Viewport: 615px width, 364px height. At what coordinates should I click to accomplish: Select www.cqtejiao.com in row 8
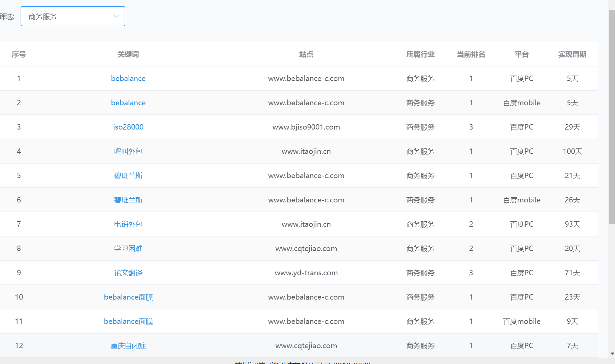(x=306, y=248)
